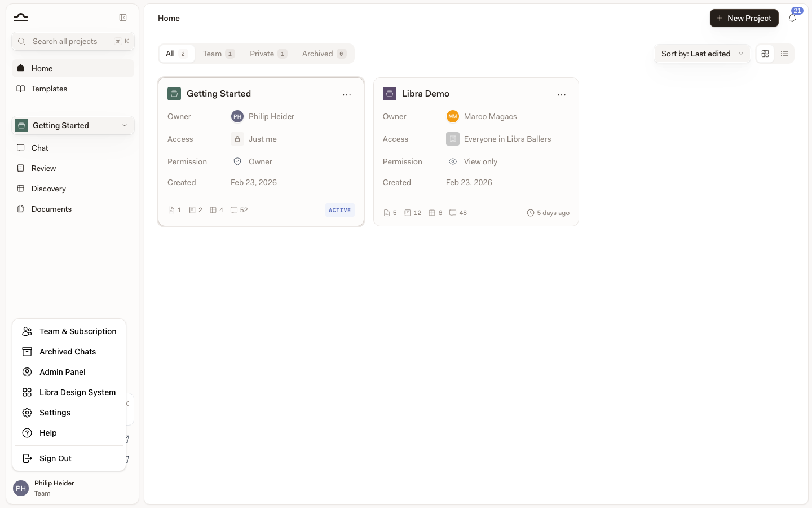Image resolution: width=812 pixels, height=508 pixels.
Task: Open Team & Subscription menu item
Action: pyautogui.click(x=69, y=331)
